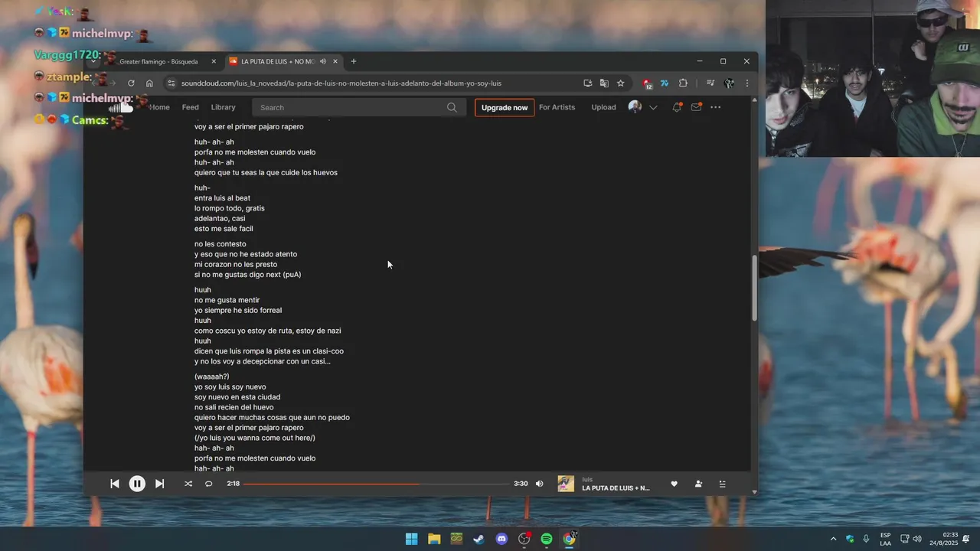The width and height of the screenshot is (980, 551).
Task: Show hidden system tray icons
Action: point(834,539)
